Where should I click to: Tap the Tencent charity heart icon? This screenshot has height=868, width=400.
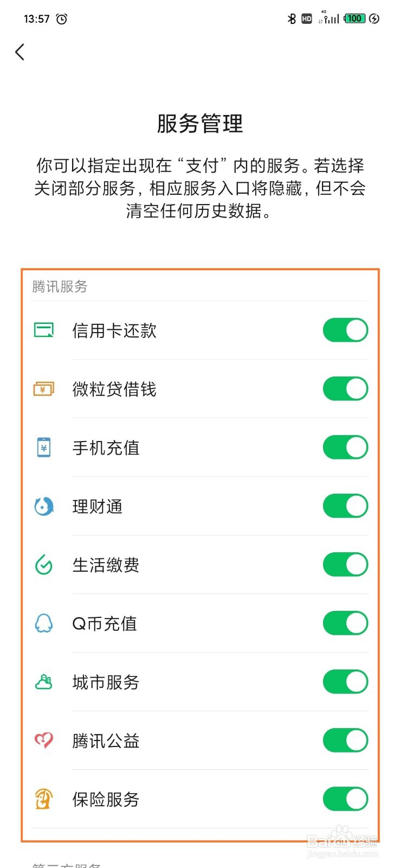click(x=44, y=740)
